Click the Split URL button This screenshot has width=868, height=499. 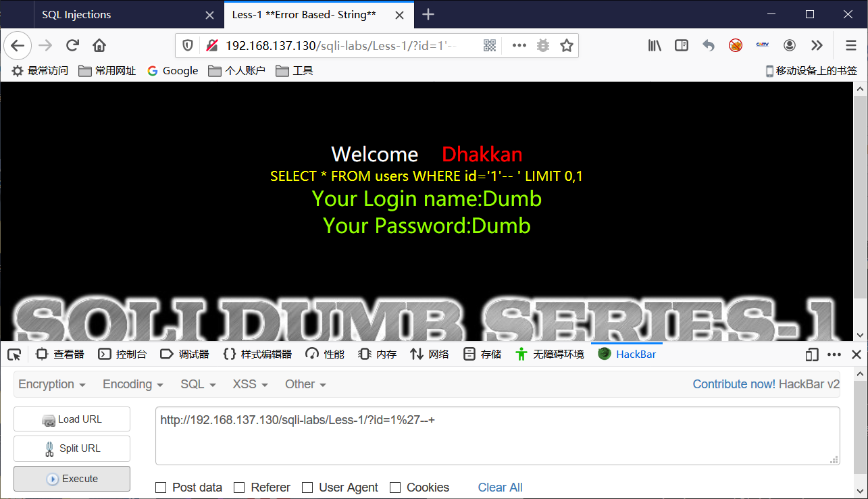72,448
